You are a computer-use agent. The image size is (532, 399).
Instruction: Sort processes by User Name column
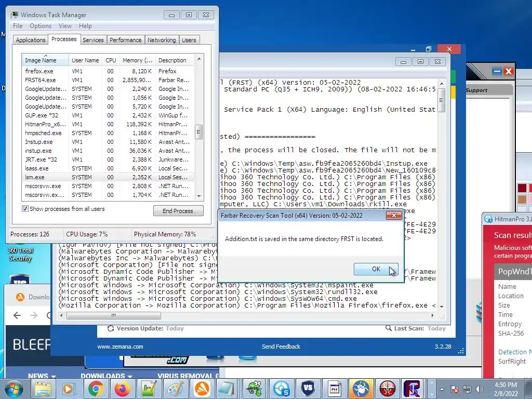coord(85,60)
